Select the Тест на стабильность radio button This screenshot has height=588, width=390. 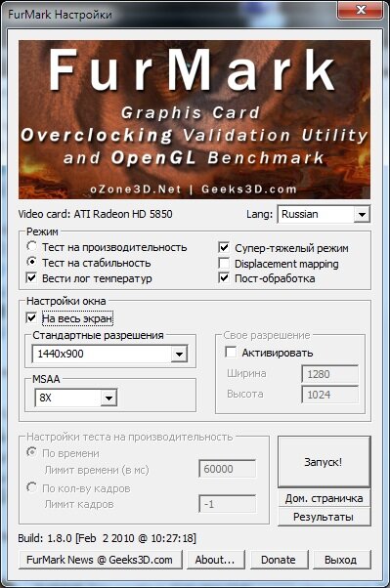click(x=32, y=262)
